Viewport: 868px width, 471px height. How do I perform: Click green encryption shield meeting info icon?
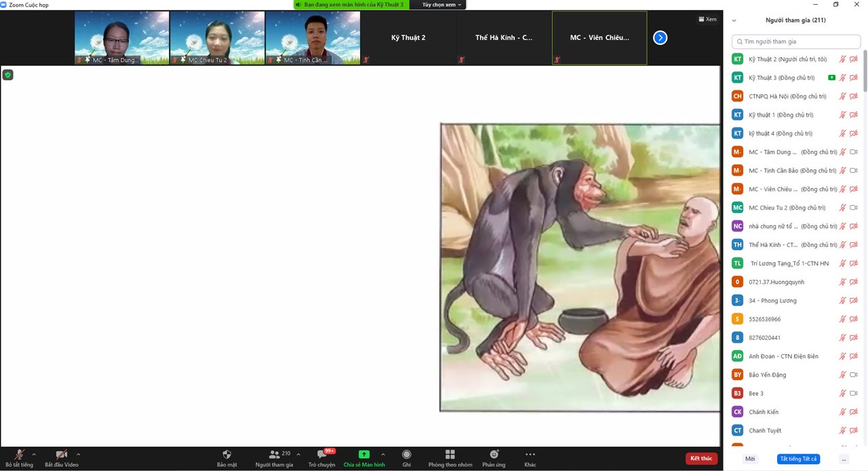tap(8, 75)
